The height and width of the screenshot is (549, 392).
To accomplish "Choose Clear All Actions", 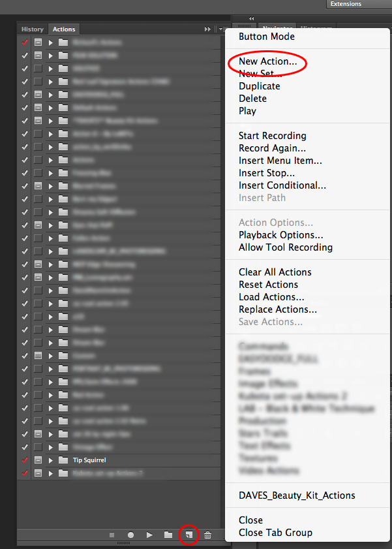I will click(x=275, y=272).
